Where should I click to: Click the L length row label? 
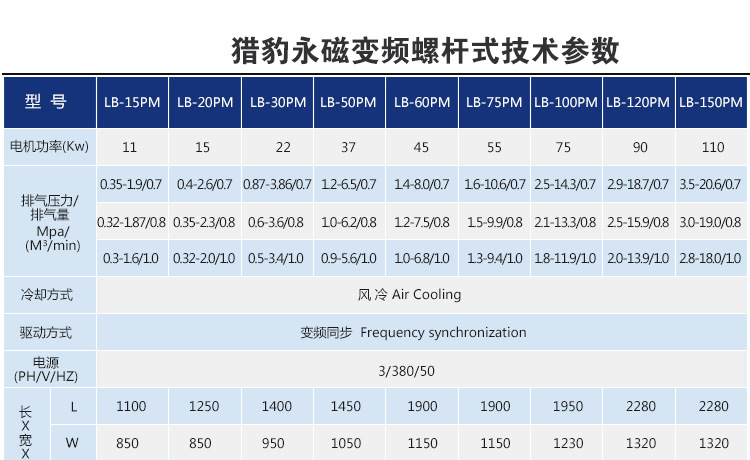(x=73, y=406)
